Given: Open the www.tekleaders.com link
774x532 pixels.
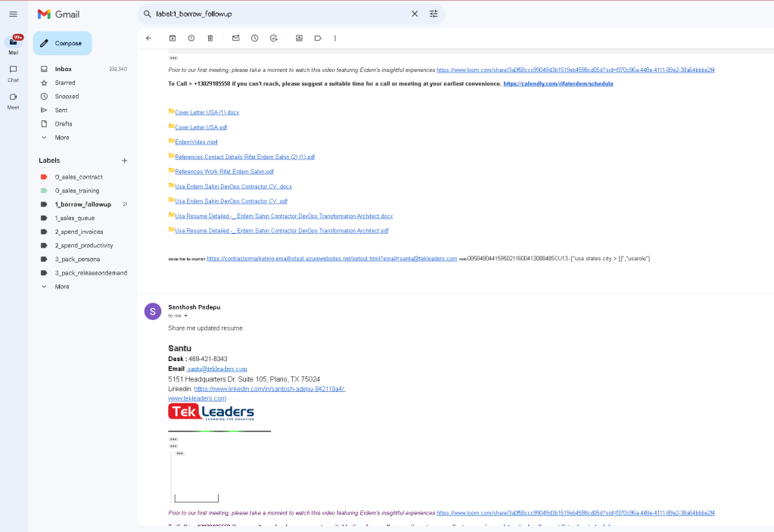Looking at the screenshot, I should point(197,398).
